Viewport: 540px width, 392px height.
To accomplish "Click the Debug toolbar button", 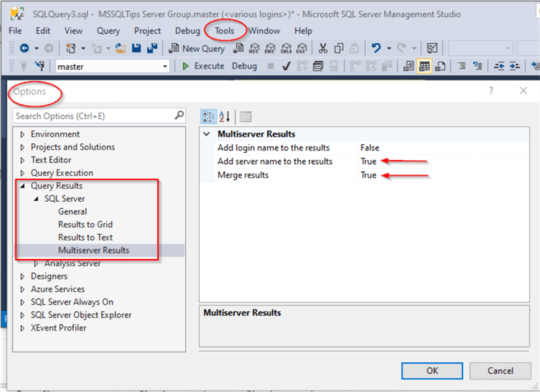I will 244,66.
